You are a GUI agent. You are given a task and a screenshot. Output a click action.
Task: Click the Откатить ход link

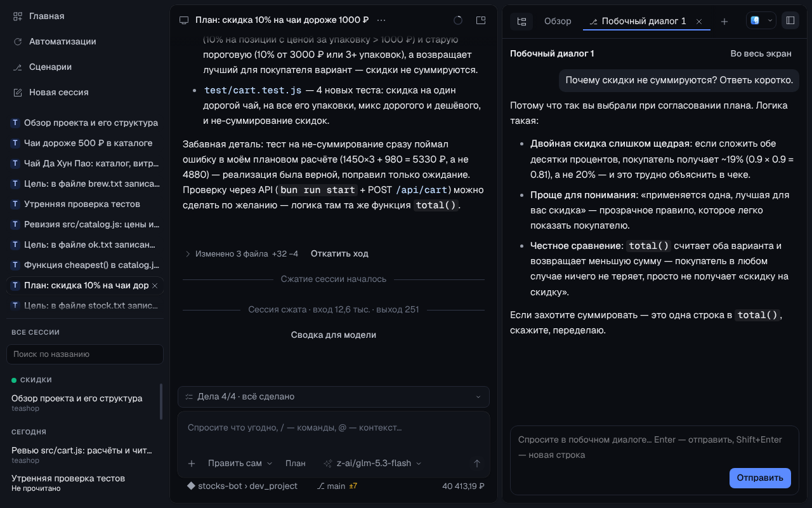coord(339,253)
